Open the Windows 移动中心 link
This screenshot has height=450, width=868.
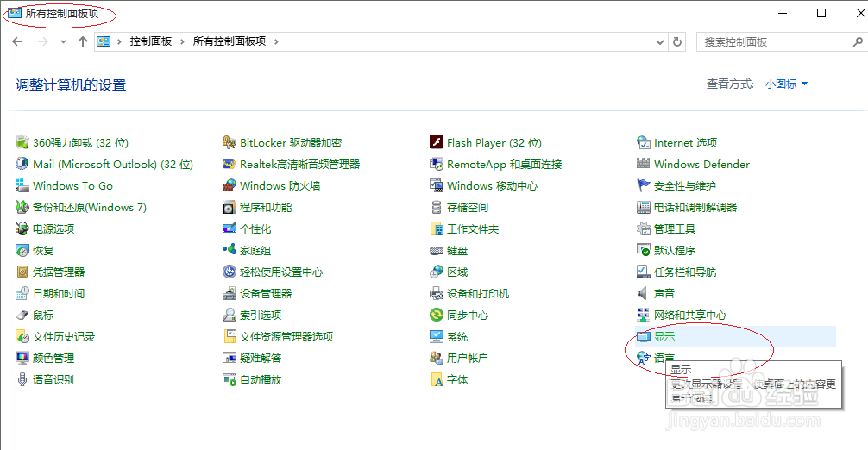tap(492, 185)
